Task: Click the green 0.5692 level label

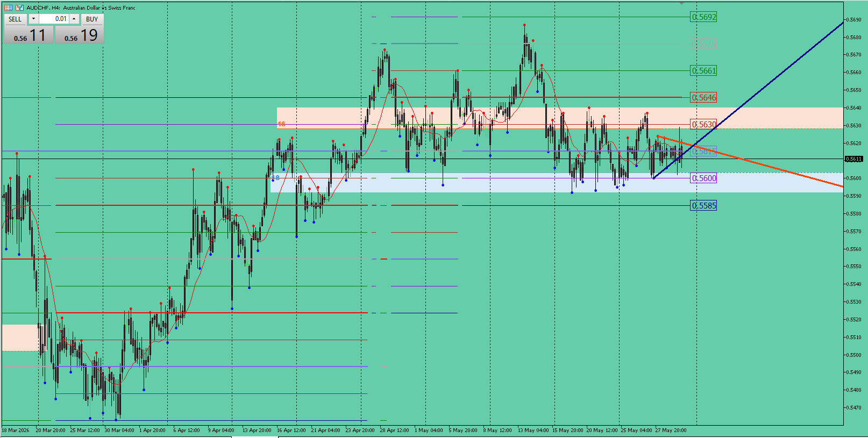Action: click(x=703, y=17)
